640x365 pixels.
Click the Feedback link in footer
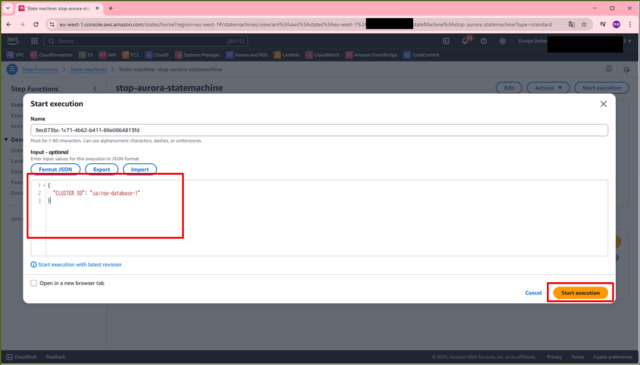[56, 357]
